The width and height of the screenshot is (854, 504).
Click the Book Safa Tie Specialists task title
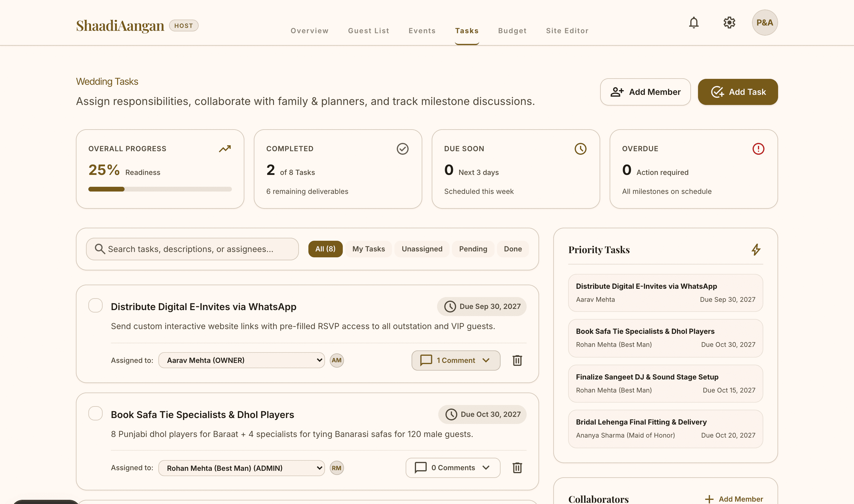point(203,415)
